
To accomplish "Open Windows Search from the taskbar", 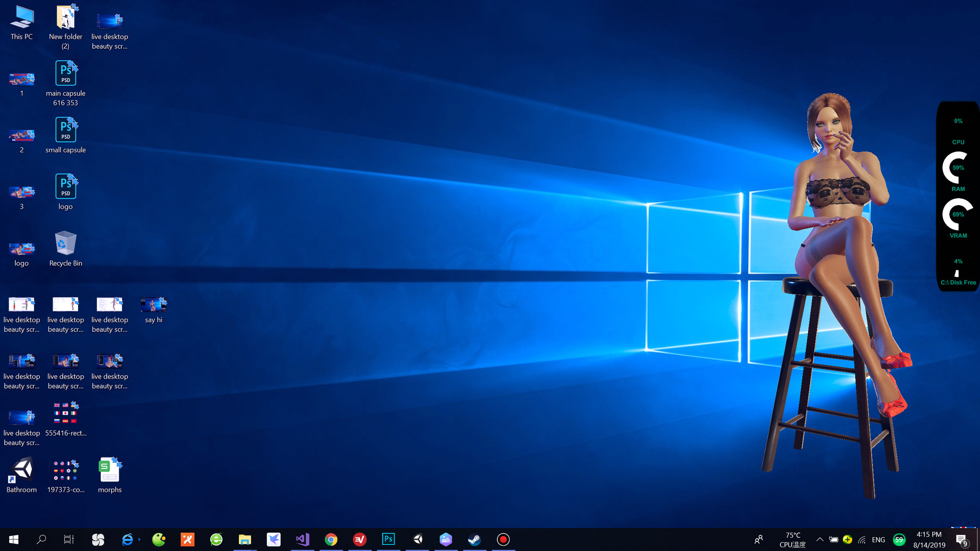I will [x=41, y=539].
